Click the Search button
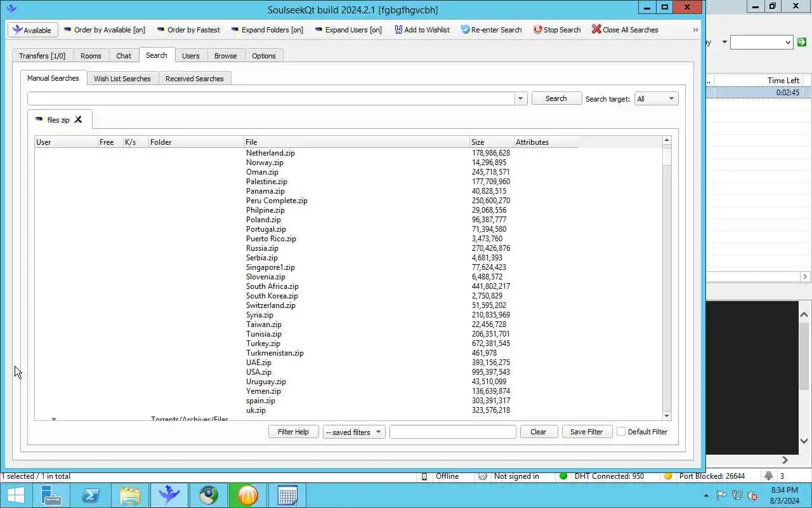The image size is (812, 508). (556, 98)
